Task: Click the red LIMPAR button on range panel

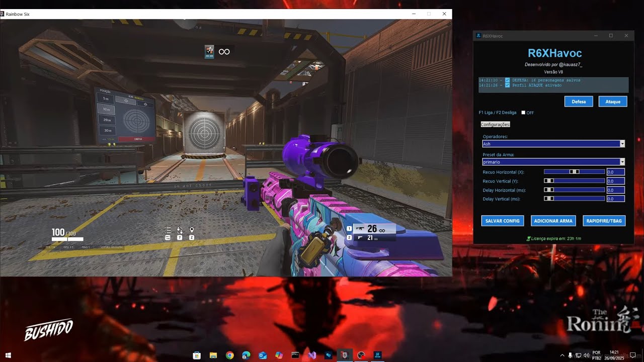Action: [x=138, y=139]
